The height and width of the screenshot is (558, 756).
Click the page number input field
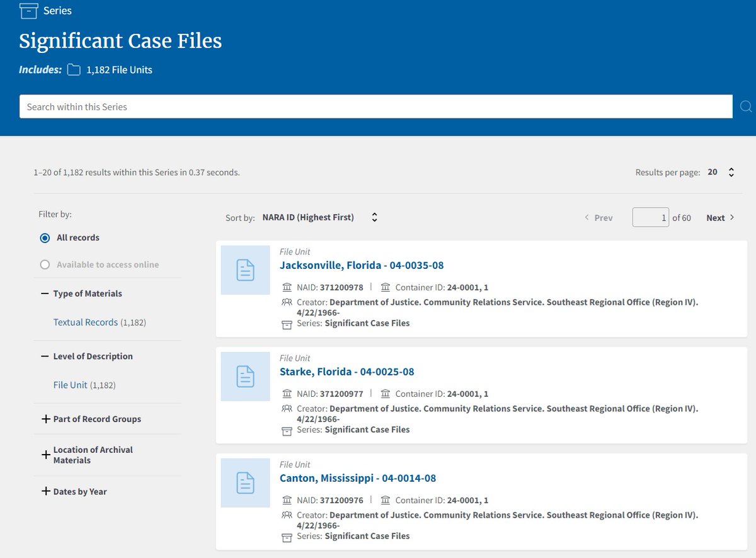click(651, 217)
